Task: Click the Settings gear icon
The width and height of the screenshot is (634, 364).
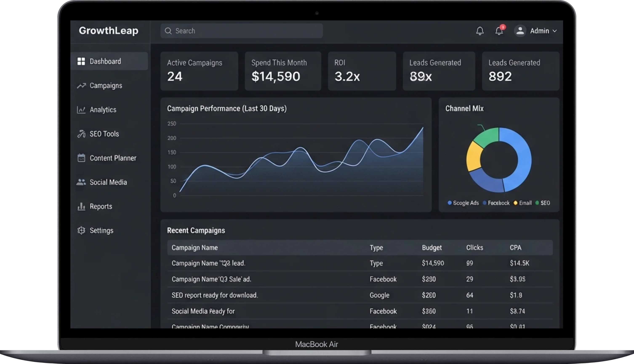Action: coord(81,230)
